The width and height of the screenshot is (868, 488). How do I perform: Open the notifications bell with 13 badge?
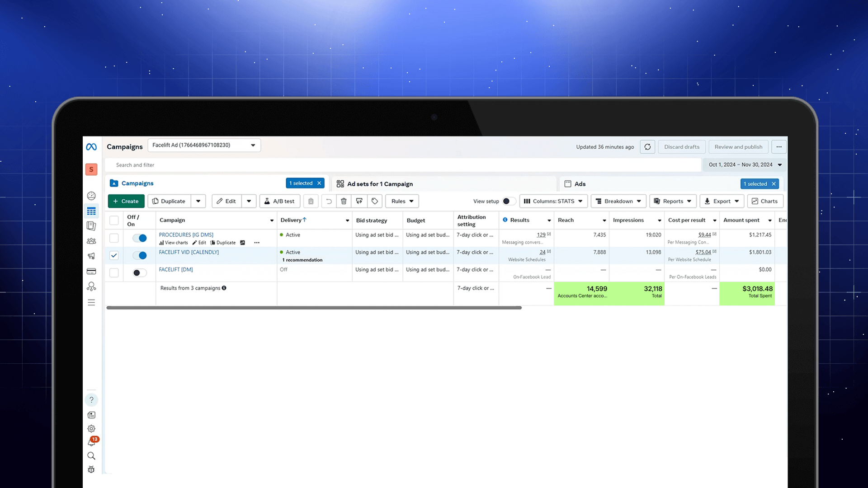click(92, 442)
